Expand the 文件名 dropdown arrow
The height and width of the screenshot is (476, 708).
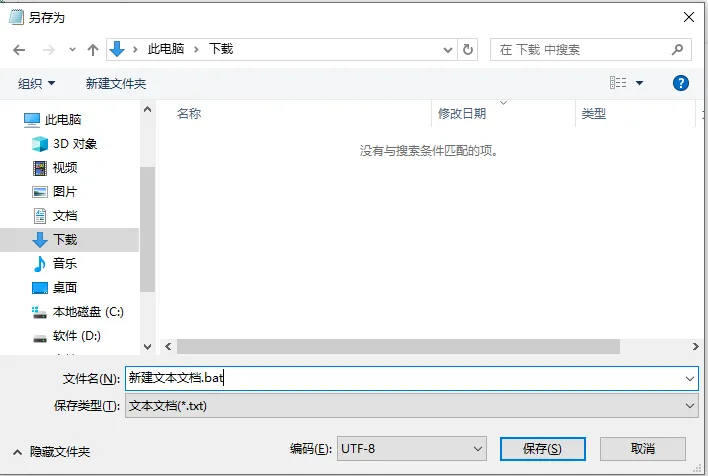(690, 378)
